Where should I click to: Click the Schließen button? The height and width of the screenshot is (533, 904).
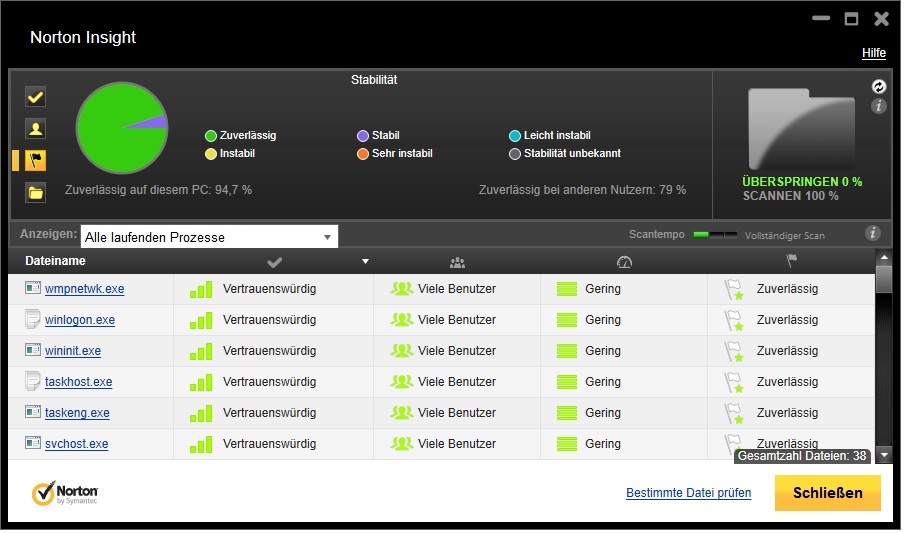point(830,494)
